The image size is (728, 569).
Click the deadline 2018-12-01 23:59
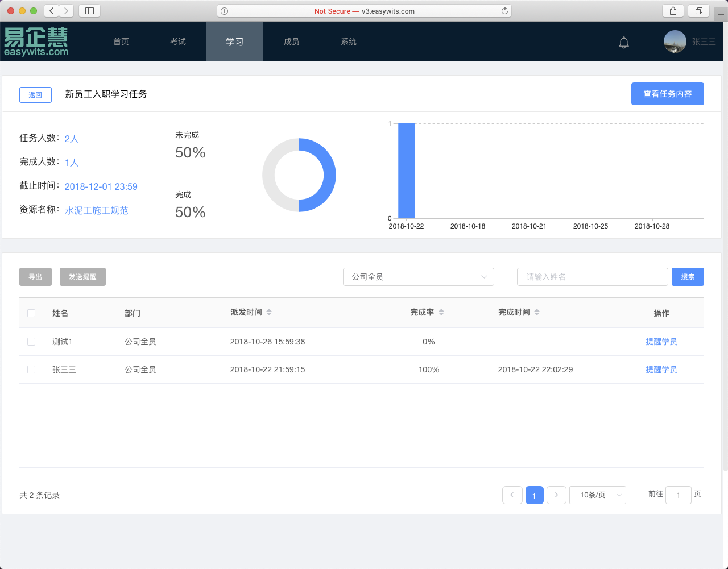click(x=101, y=186)
